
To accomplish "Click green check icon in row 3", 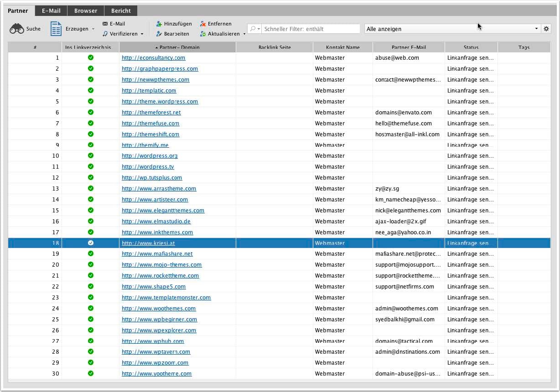I will [x=91, y=79].
